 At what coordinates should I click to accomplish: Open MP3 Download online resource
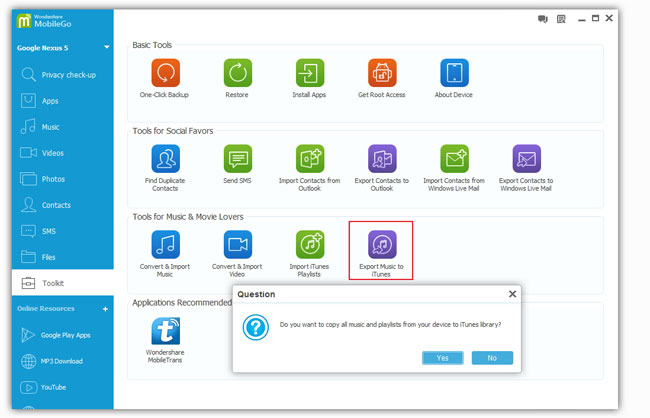(x=63, y=361)
